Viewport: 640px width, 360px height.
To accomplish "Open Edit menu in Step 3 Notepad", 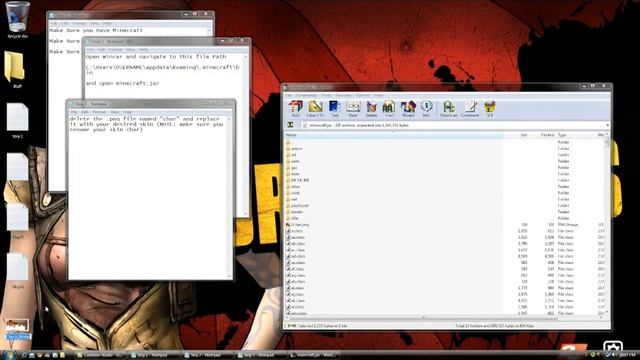I will [85, 112].
